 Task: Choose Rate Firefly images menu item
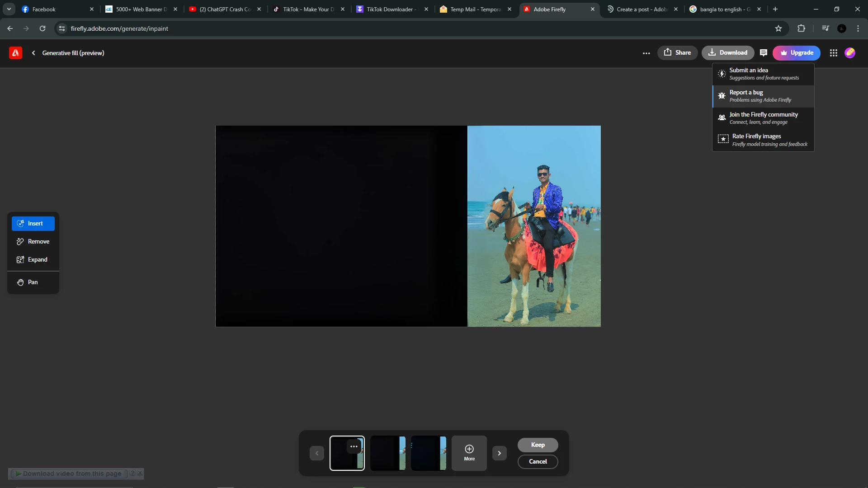[763, 140]
